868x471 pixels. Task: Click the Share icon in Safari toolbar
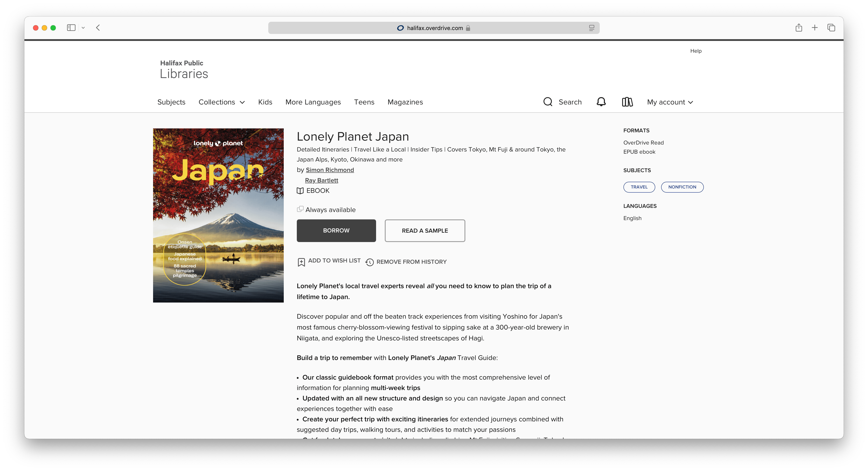click(x=799, y=28)
